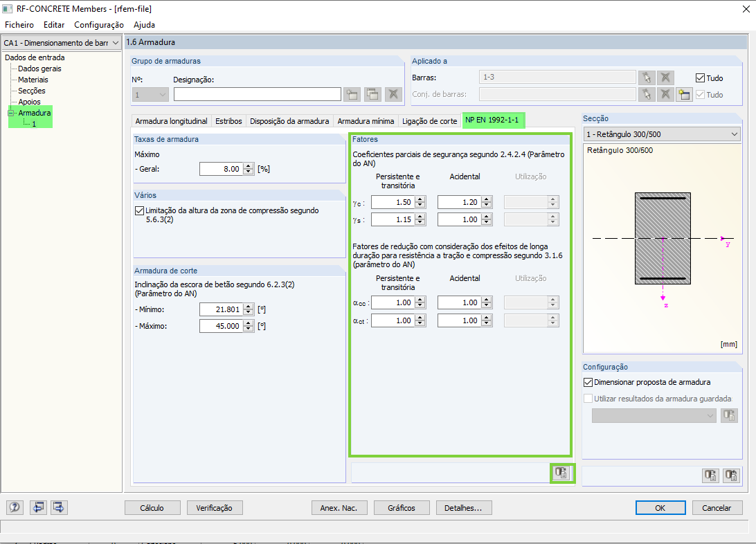Click icon next to saved reinforcement dropdown
Viewport: 756px width, 544px height.
pos(729,415)
